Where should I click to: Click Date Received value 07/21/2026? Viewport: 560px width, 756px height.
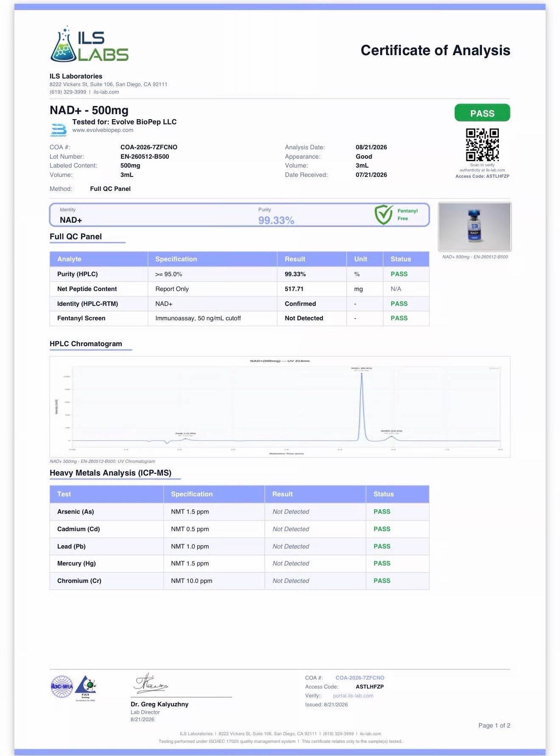point(371,175)
